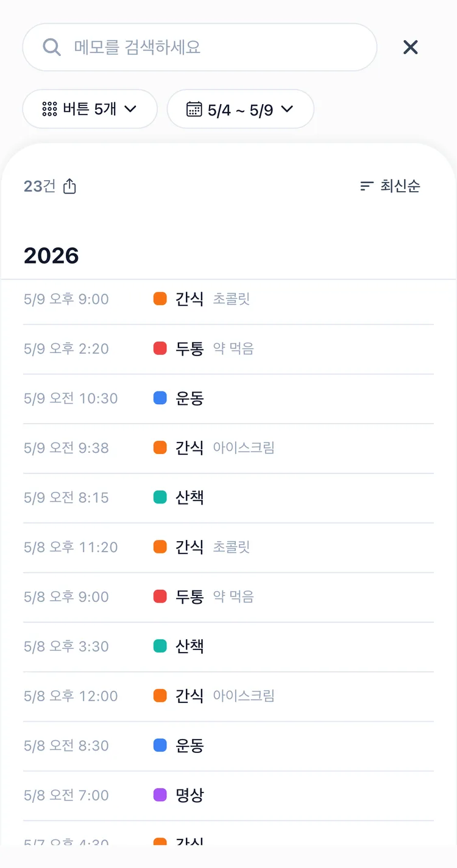Viewport: 457px width, 868px height.
Task: Focus the 메모를 검색하세요 search field
Action: (200, 47)
